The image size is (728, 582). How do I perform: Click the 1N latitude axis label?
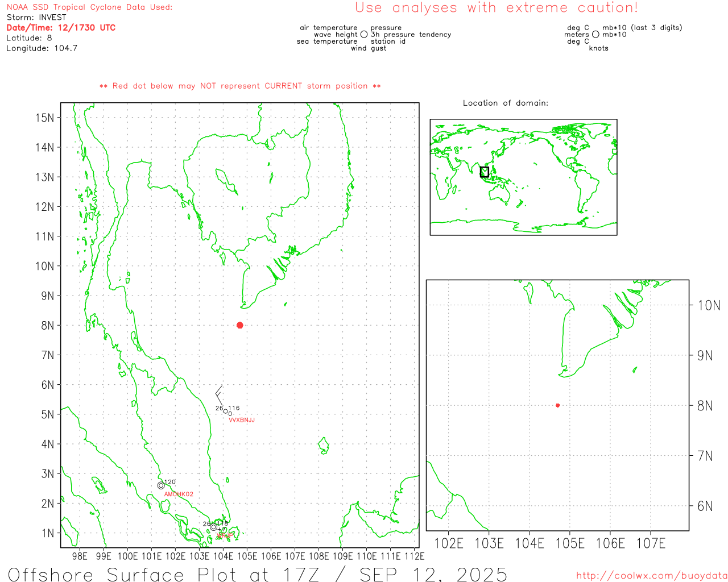(x=48, y=533)
